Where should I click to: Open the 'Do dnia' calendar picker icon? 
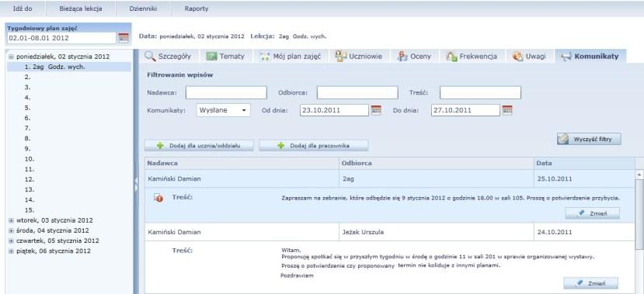(507, 110)
